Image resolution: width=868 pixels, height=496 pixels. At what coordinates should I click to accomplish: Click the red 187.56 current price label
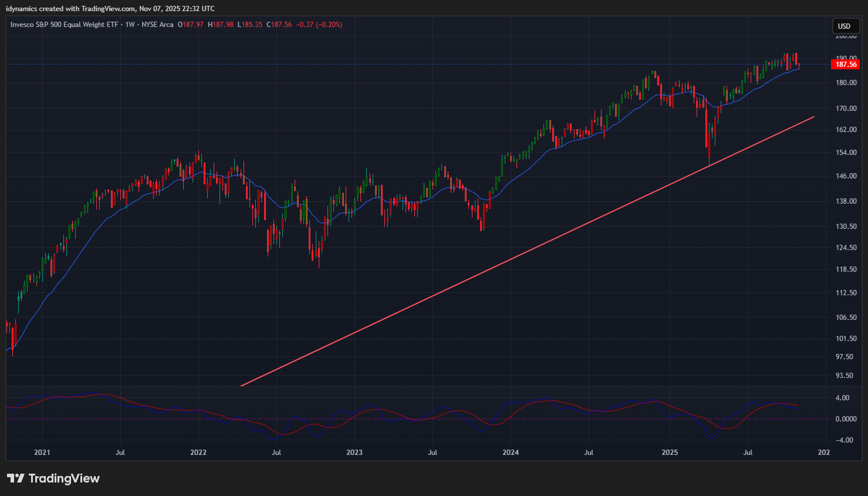[846, 65]
